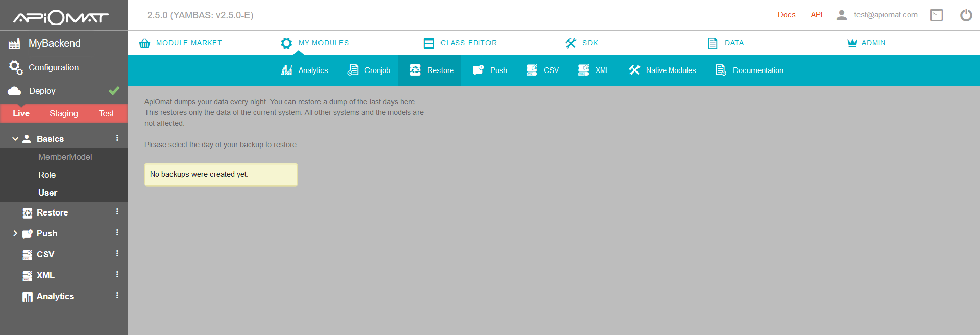Click CSV icon in teal bar

click(532, 70)
